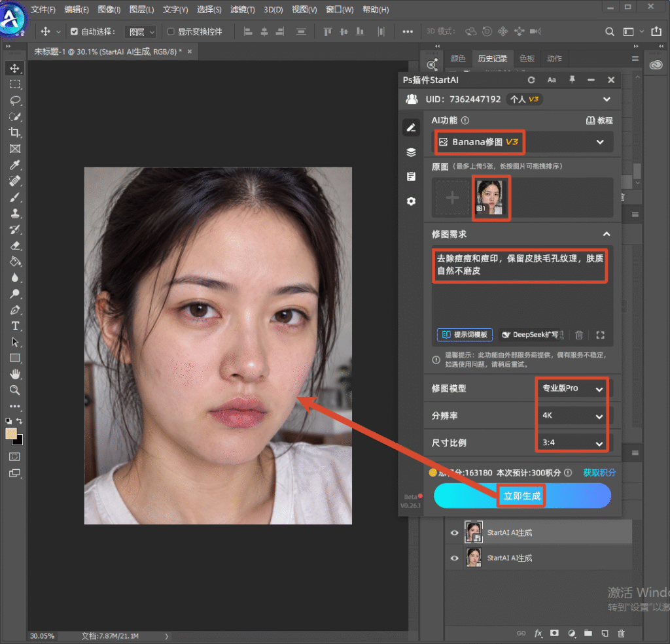Select the Brush tool

15,197
